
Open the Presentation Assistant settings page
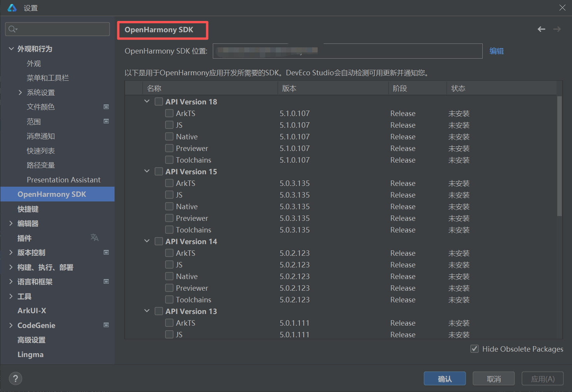pos(64,180)
